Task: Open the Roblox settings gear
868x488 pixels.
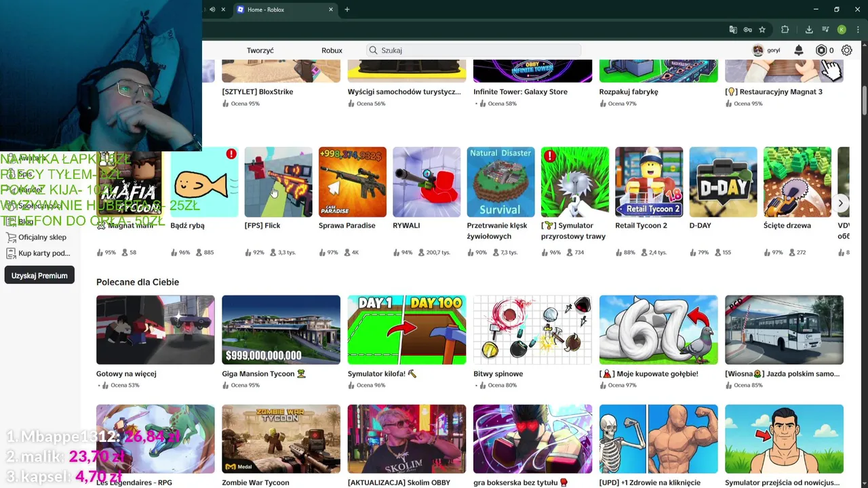Action: 847,50
